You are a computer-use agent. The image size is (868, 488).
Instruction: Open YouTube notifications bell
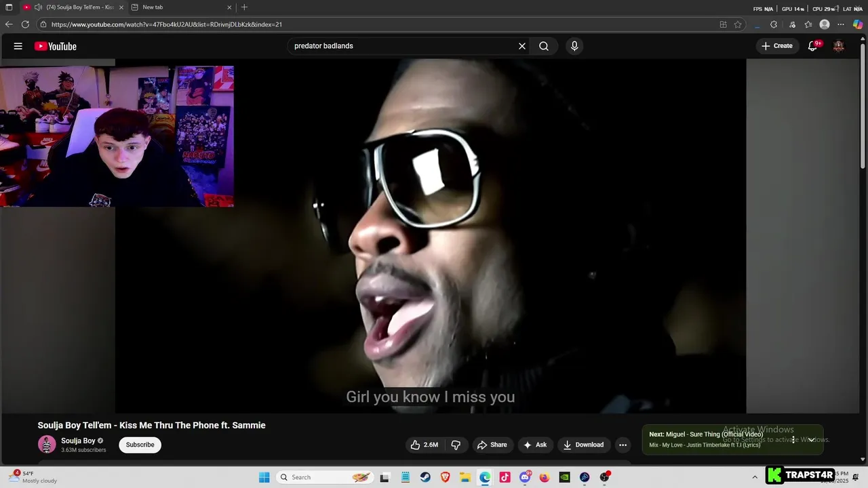tap(812, 46)
